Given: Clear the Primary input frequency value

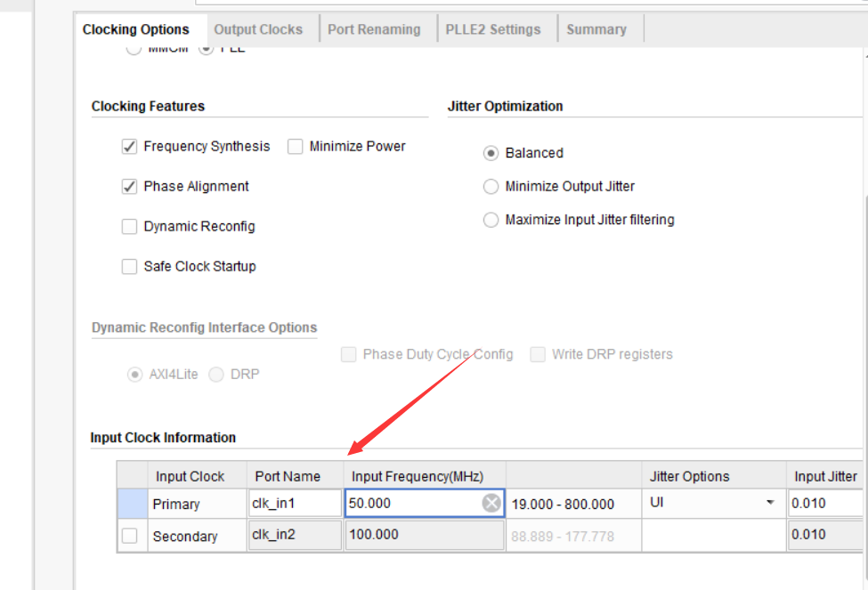Looking at the screenshot, I should 491,503.
